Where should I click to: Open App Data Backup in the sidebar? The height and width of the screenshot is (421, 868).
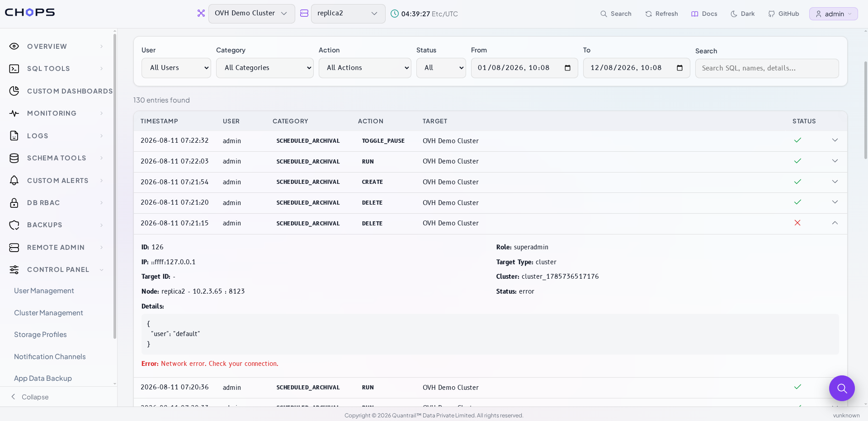(x=43, y=379)
